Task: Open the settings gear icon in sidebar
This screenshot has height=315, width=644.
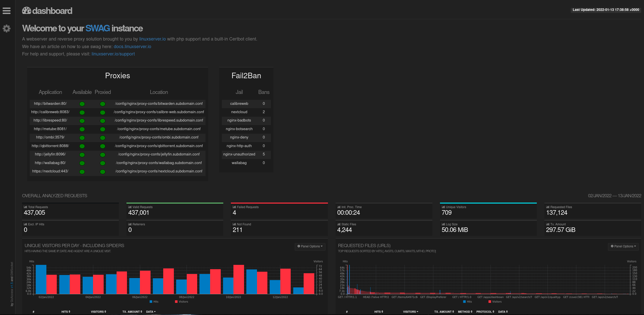Action: [7, 28]
